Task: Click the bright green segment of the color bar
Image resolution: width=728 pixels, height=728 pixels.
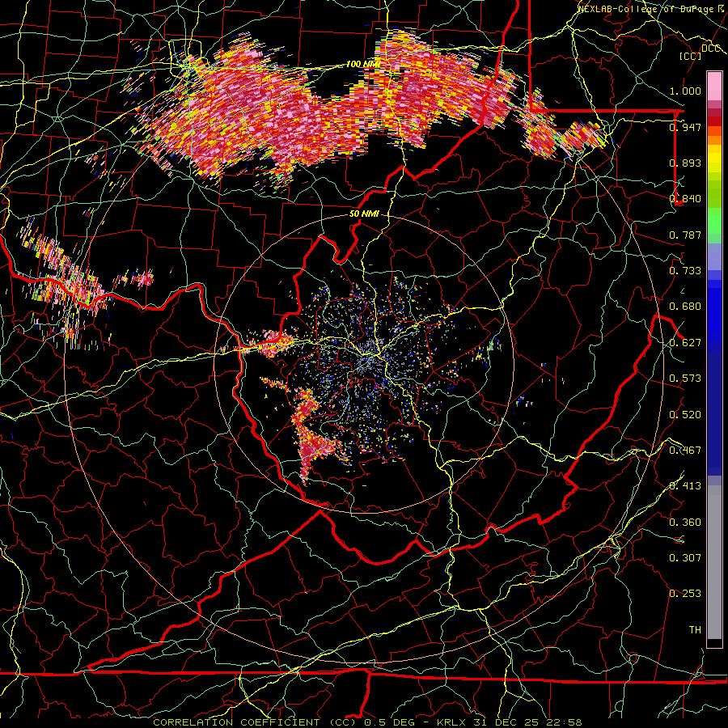Action: click(714, 221)
